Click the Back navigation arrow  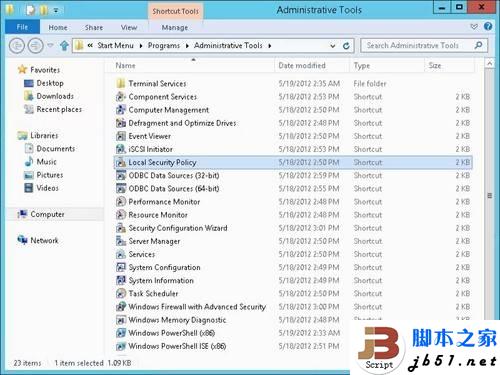click(17, 45)
